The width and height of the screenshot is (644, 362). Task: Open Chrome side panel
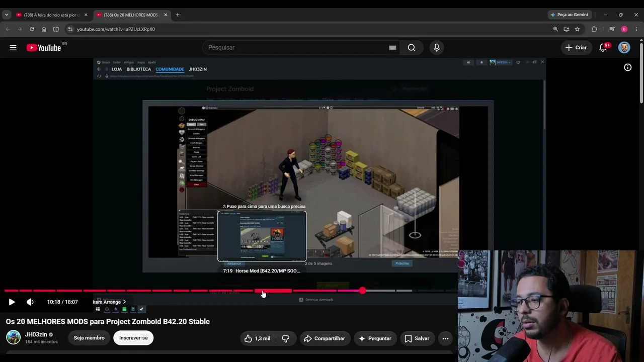(x=56, y=29)
